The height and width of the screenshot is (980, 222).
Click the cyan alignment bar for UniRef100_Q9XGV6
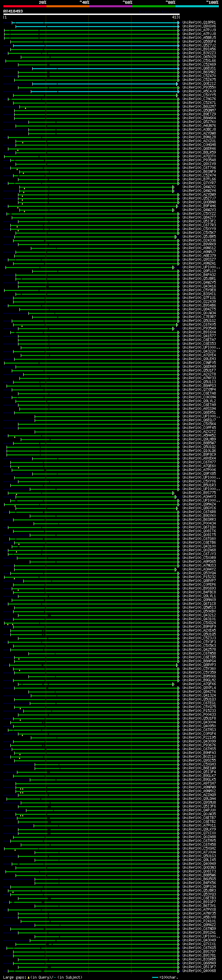[97, 26]
